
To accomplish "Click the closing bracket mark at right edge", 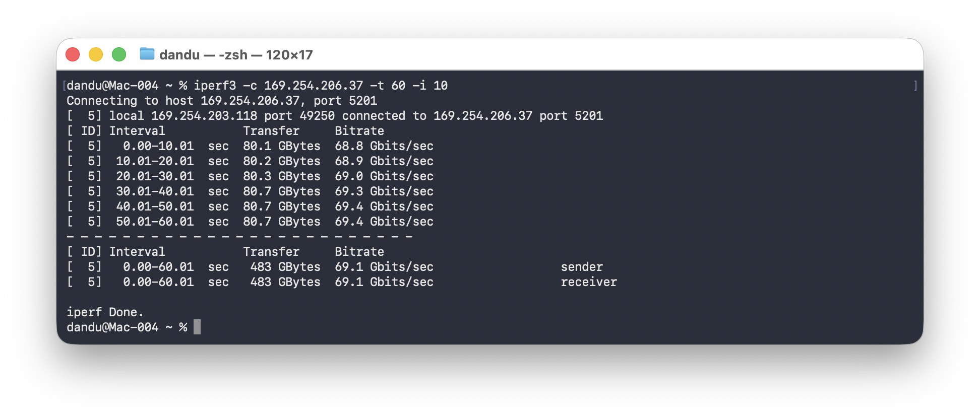I will 915,86.
